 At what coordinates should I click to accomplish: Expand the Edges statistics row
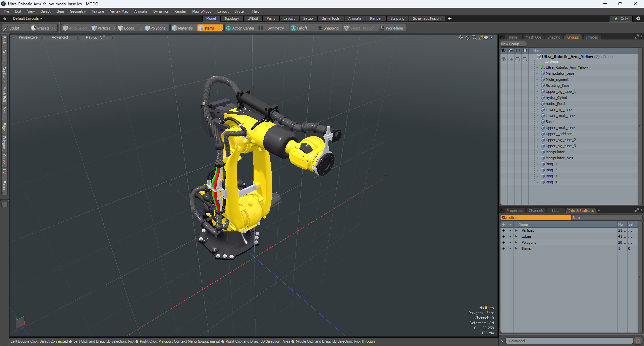516,236
